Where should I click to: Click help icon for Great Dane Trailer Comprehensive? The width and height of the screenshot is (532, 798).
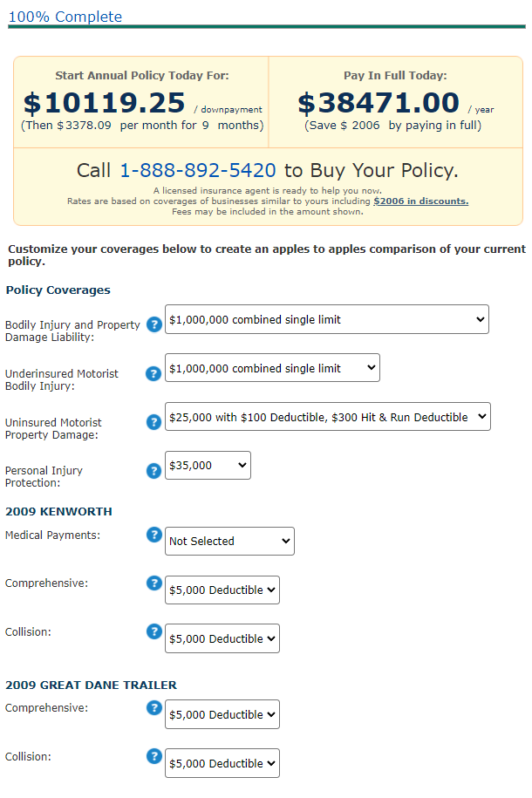tap(153, 707)
